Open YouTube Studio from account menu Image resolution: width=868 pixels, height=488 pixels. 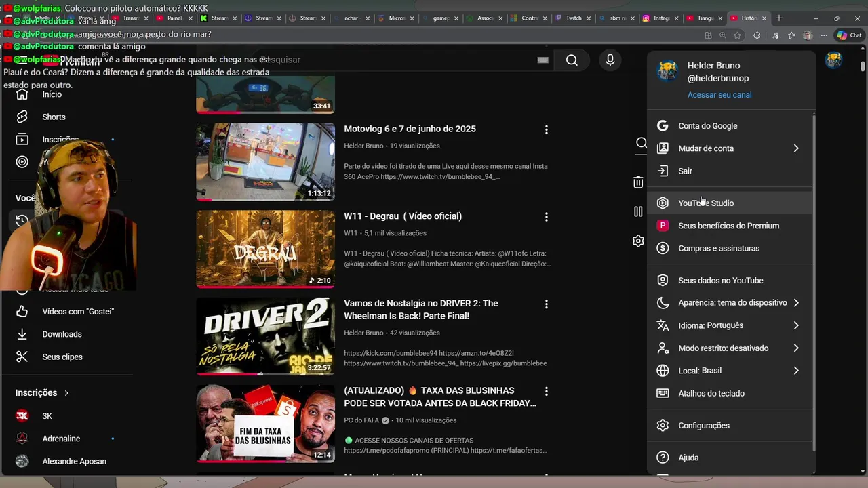[x=730, y=203]
